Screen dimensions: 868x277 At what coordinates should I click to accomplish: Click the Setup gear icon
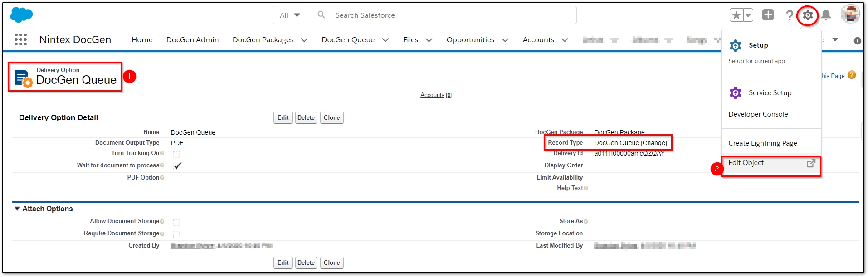tap(808, 15)
